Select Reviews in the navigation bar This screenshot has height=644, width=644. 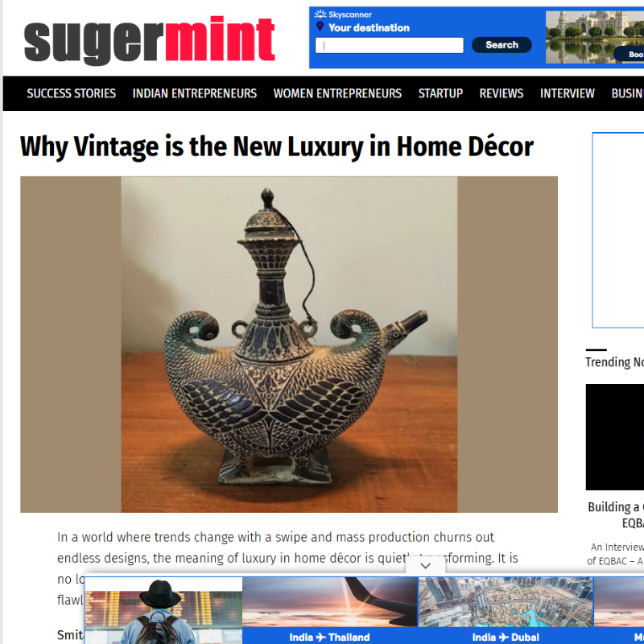click(502, 93)
